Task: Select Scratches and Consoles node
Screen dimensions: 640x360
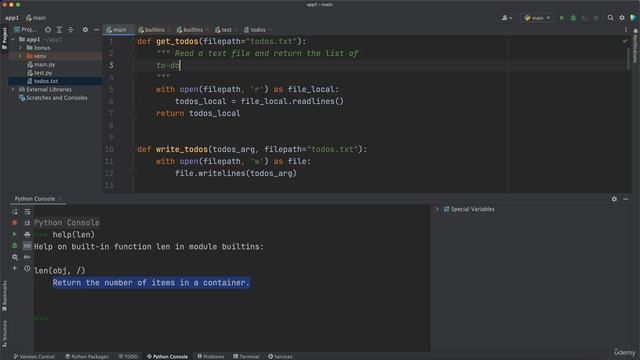Action: point(53,98)
